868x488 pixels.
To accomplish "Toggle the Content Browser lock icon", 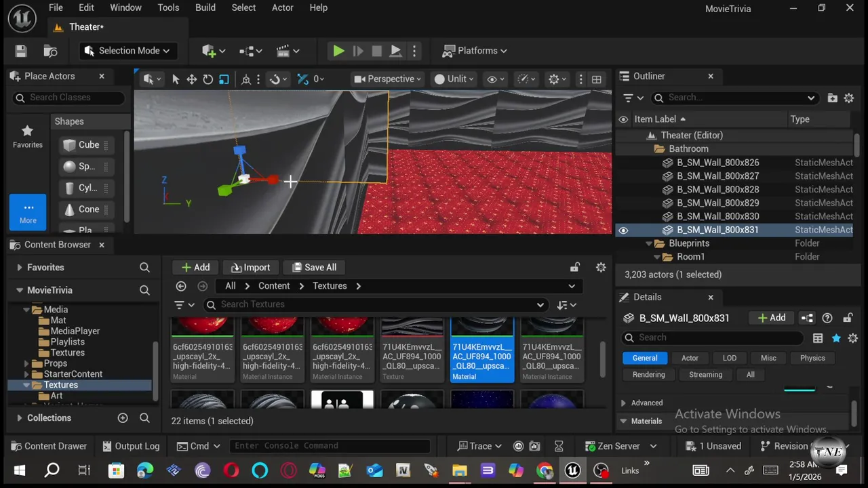I will [575, 267].
